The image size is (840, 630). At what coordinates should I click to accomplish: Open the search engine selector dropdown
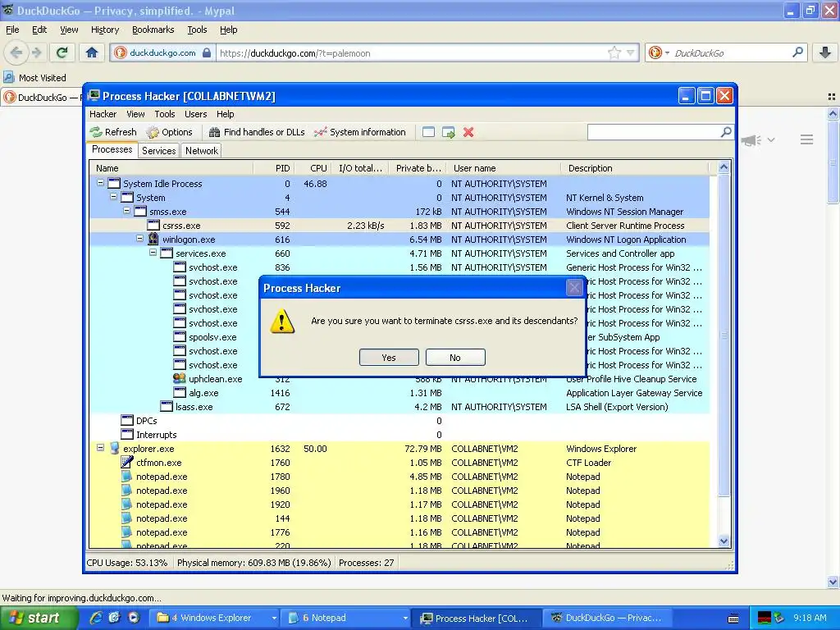[x=659, y=52]
